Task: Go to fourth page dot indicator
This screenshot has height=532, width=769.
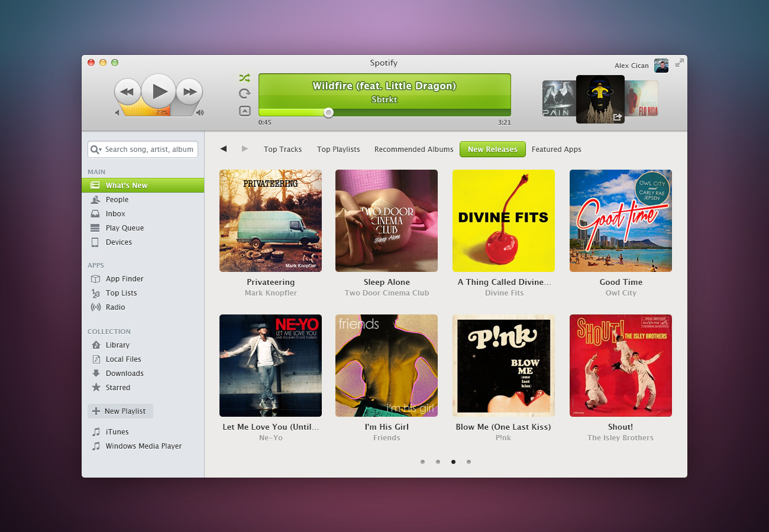Action: pyautogui.click(x=468, y=462)
